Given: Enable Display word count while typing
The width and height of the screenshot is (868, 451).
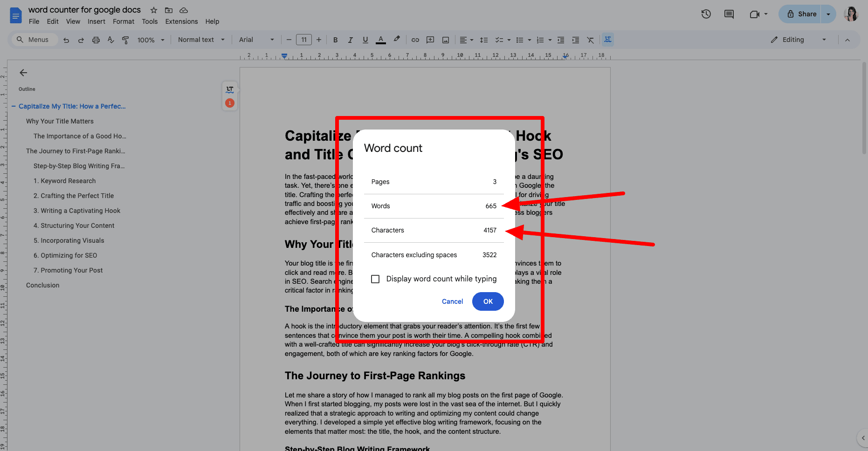Looking at the screenshot, I should coord(375,279).
